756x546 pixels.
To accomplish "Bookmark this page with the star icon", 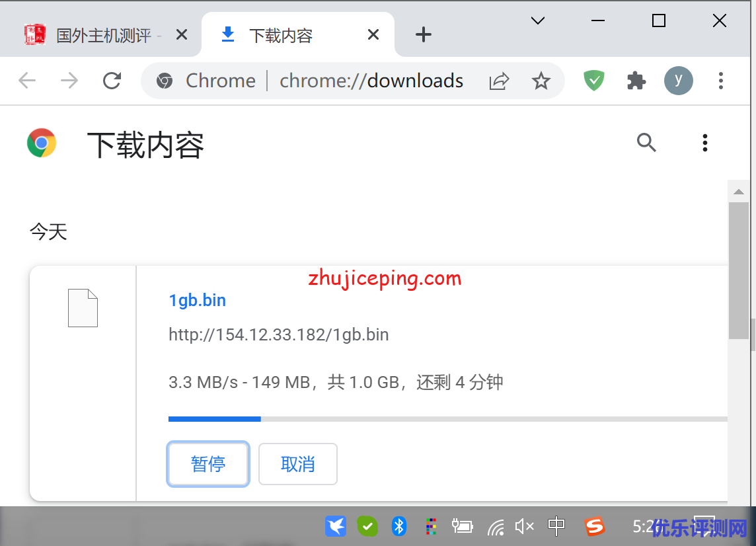I will 541,81.
